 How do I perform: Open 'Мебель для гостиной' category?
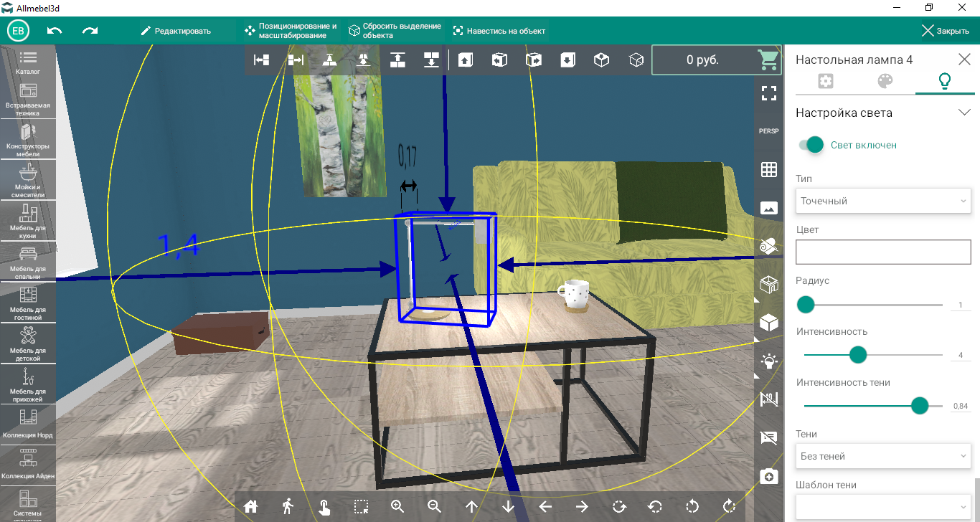point(28,304)
